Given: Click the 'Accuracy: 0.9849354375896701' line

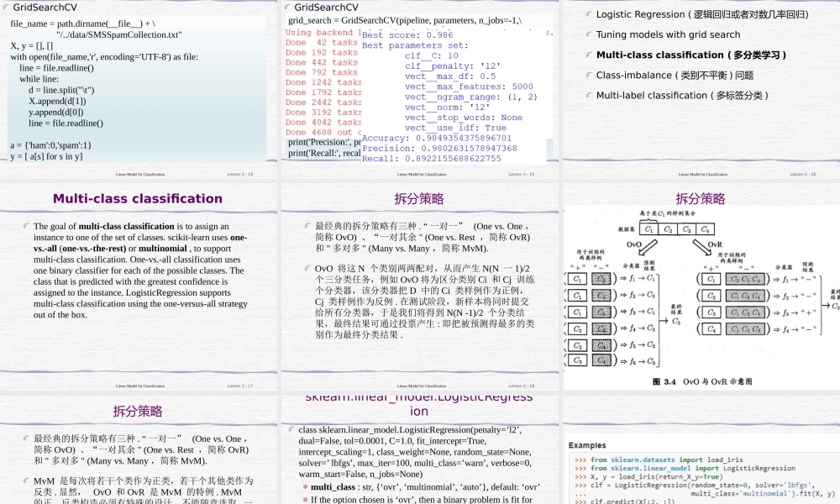Looking at the screenshot, I should coord(437,139).
